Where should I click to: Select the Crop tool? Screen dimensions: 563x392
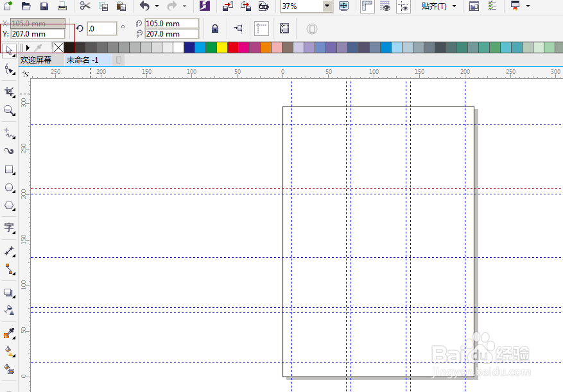tap(10, 92)
